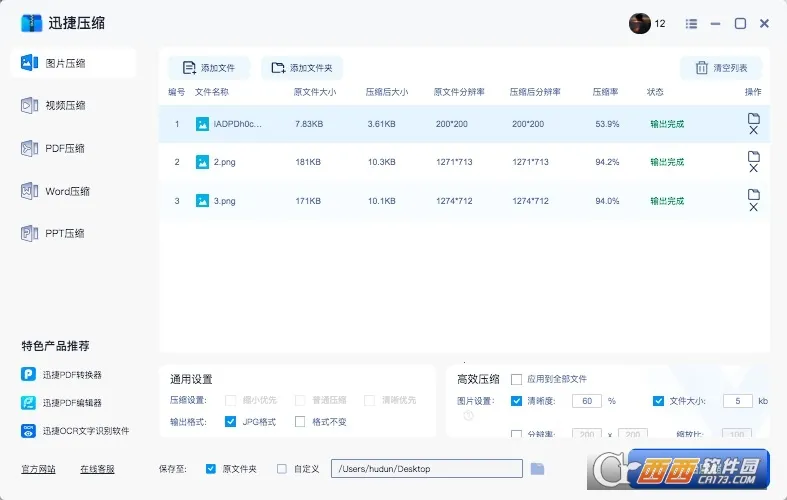Click the 10.1KB compressed size cell
The height and width of the screenshot is (500, 787).
381,201
